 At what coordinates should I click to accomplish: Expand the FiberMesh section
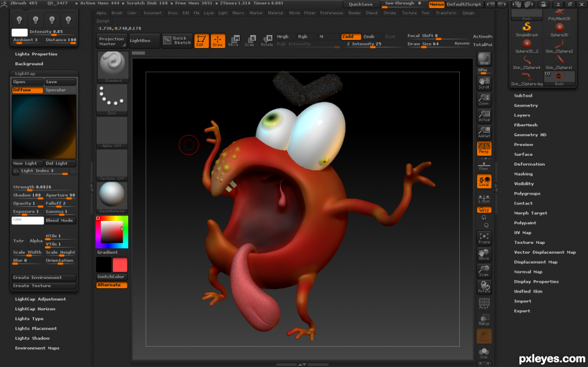click(526, 125)
